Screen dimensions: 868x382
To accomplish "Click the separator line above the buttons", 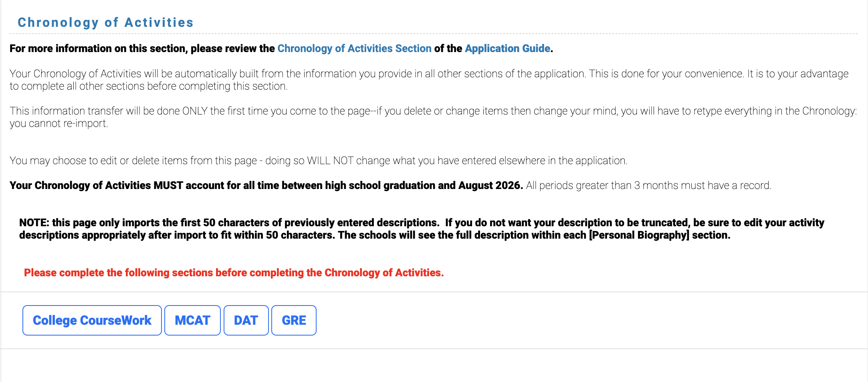I will (434, 291).
